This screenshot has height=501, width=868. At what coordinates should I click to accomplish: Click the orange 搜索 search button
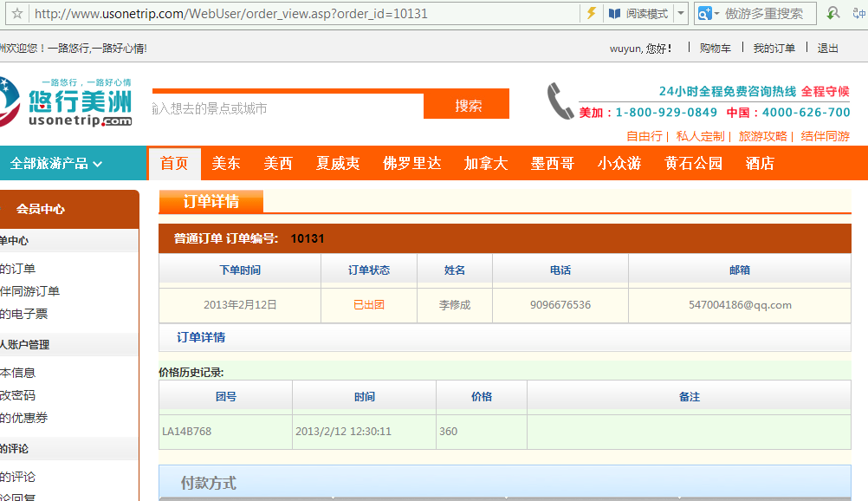(x=467, y=105)
